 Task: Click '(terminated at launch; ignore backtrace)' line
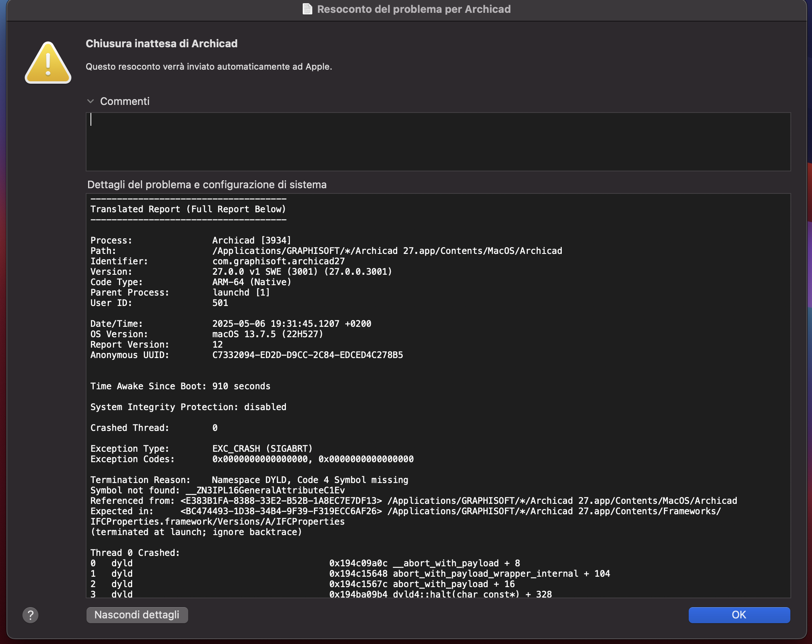pos(196,532)
